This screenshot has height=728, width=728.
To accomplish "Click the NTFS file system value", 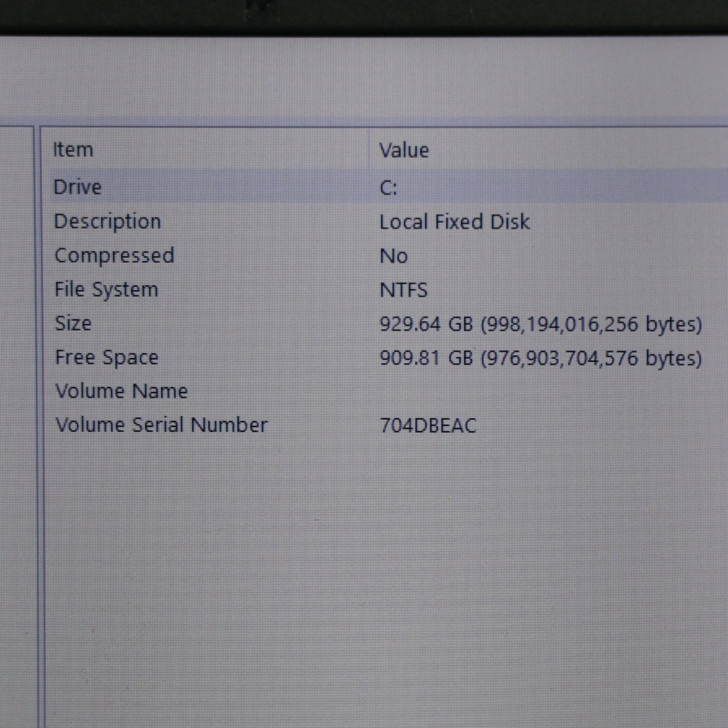I will click(x=403, y=290).
